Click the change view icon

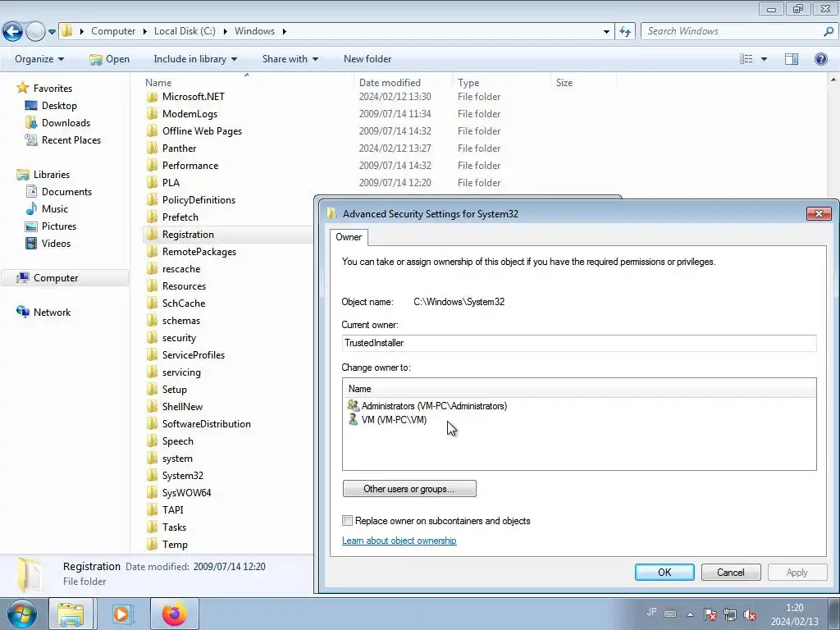tap(746, 59)
